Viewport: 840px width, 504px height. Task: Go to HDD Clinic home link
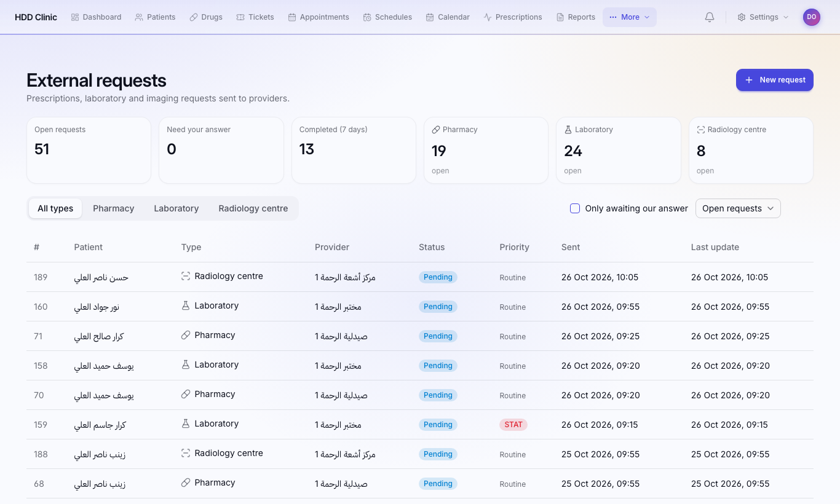(36, 17)
